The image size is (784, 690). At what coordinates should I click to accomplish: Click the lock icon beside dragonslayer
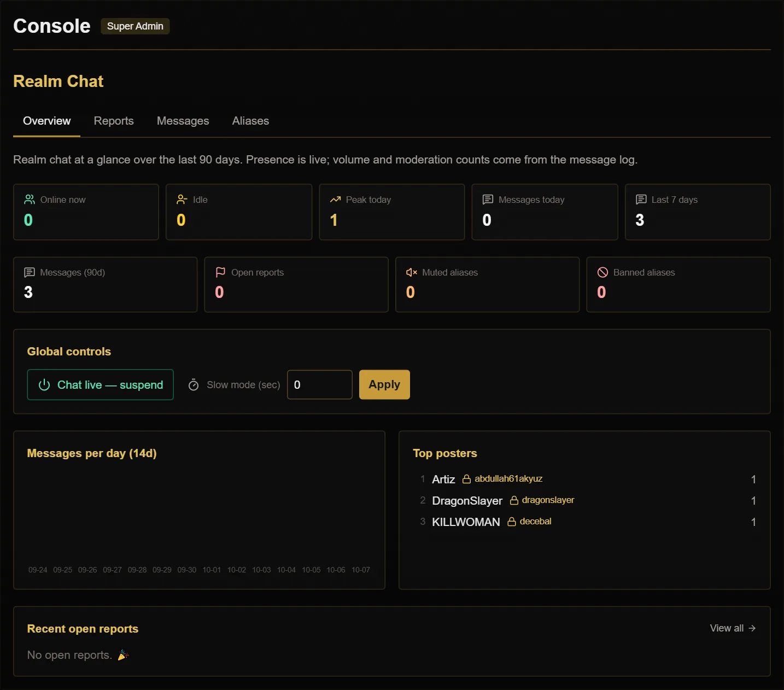[x=514, y=500]
